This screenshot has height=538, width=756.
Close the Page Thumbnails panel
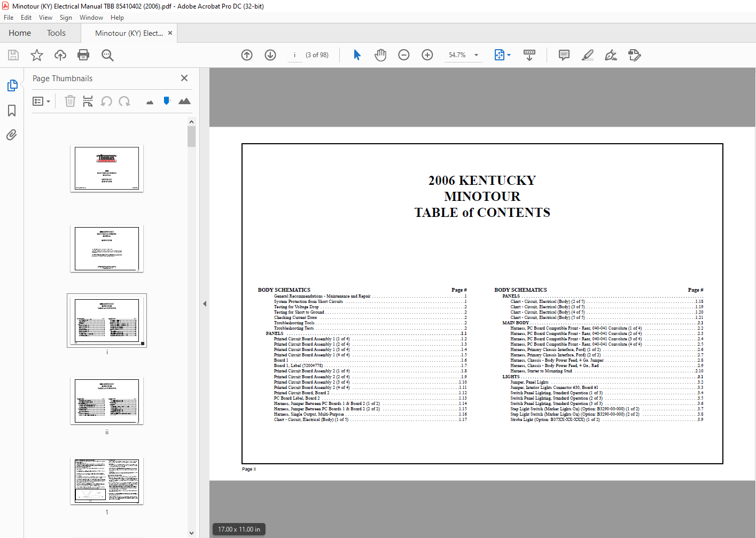pos(184,78)
